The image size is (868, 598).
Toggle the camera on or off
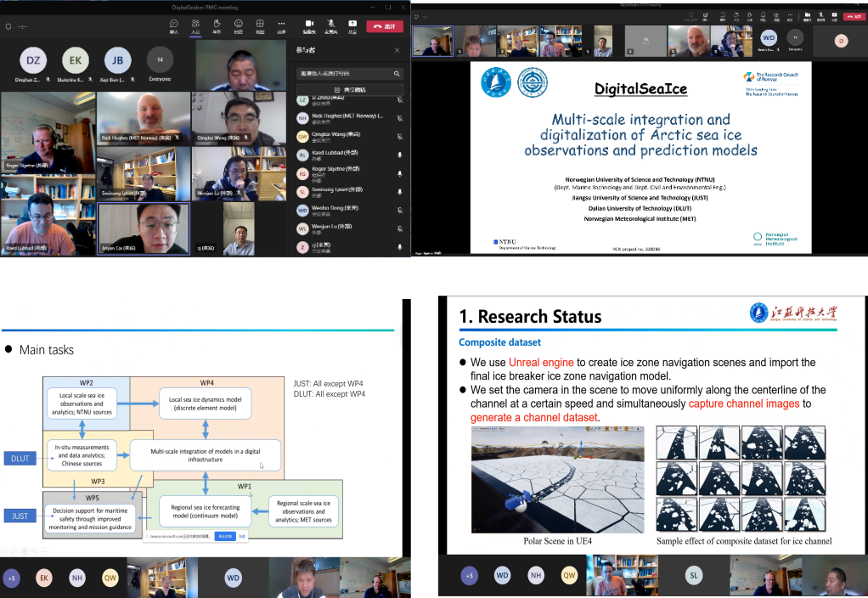(309, 25)
